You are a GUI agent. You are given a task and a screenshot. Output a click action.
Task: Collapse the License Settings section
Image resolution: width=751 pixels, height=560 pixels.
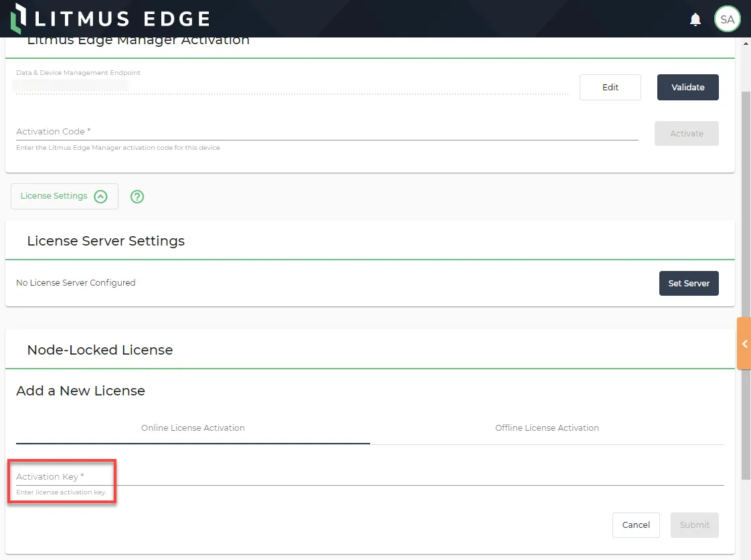pos(64,196)
